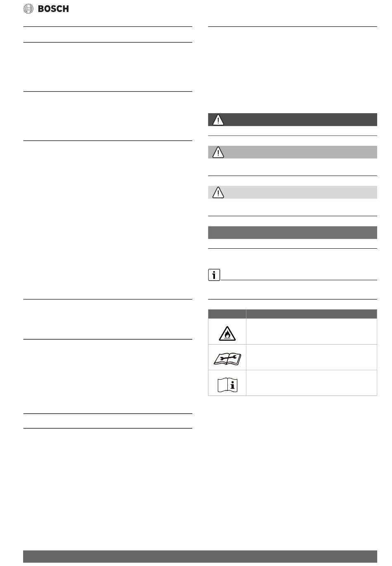The width and height of the screenshot is (392, 566).
Task: Click the boxed letter i information icon
Action: coord(214,275)
